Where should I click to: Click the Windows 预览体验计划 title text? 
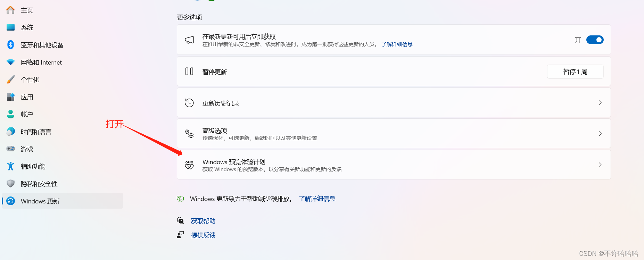click(x=234, y=162)
